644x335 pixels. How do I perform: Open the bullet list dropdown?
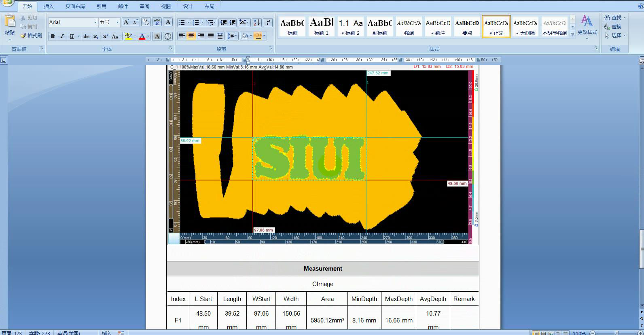click(188, 22)
